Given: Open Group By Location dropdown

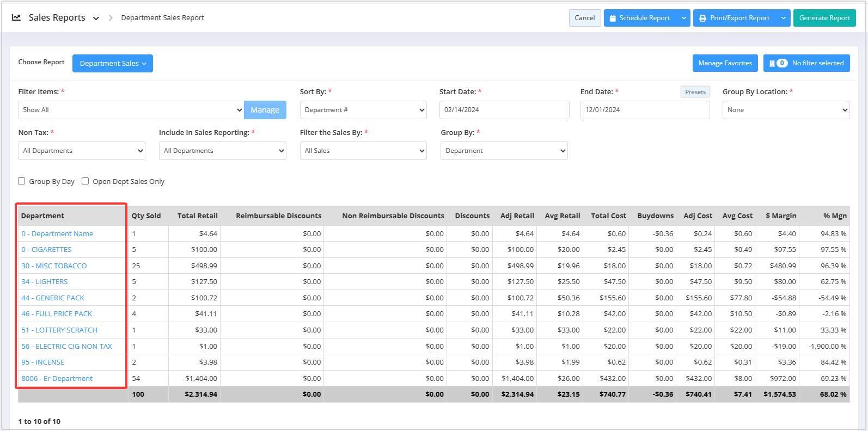Looking at the screenshot, I should (786, 110).
